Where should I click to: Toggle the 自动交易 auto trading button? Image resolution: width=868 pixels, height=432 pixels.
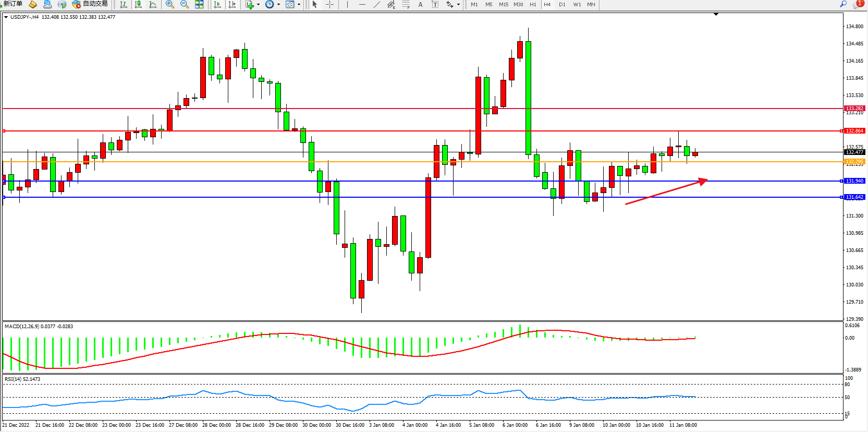pos(90,4)
